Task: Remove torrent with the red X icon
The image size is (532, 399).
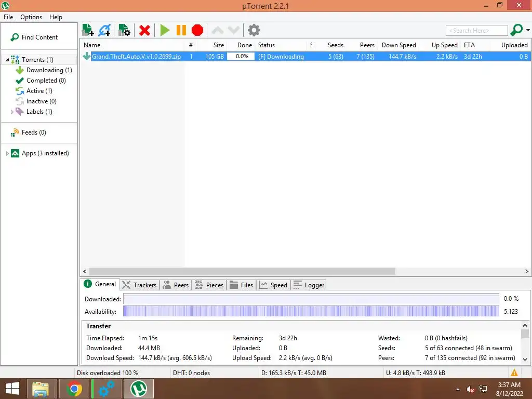Action: tap(144, 30)
